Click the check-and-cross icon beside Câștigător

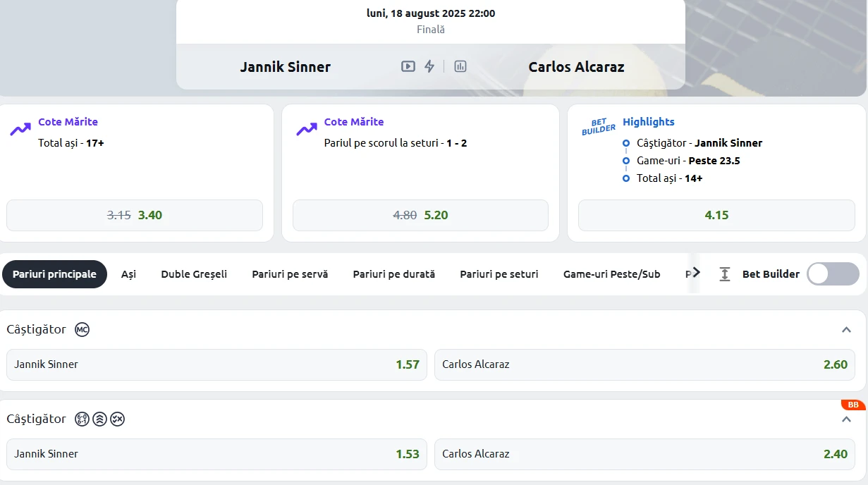click(118, 419)
